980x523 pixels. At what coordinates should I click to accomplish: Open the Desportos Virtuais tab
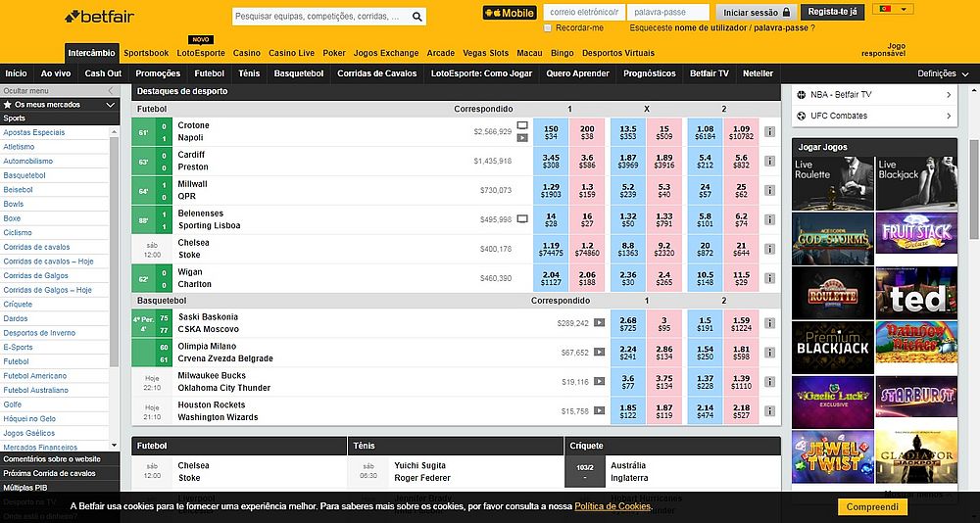pyautogui.click(x=618, y=53)
